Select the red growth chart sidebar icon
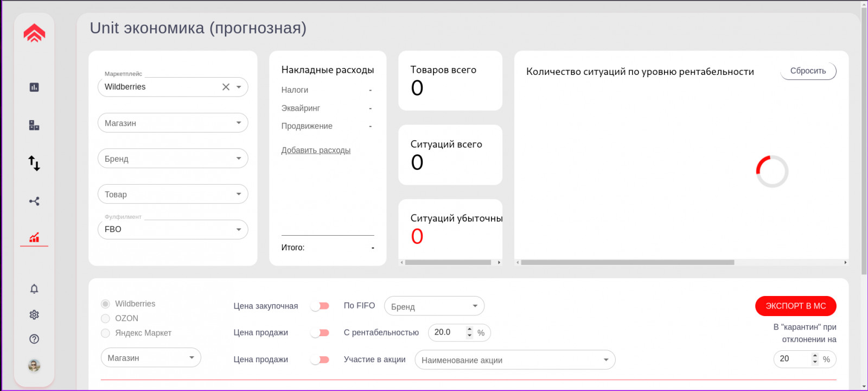The height and width of the screenshot is (391, 868). pyautogui.click(x=34, y=237)
